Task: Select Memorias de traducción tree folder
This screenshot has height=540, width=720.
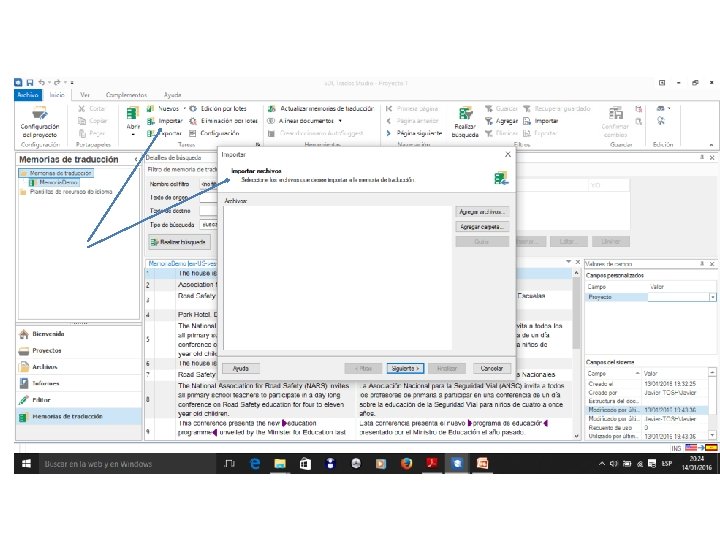Action: 56,173
